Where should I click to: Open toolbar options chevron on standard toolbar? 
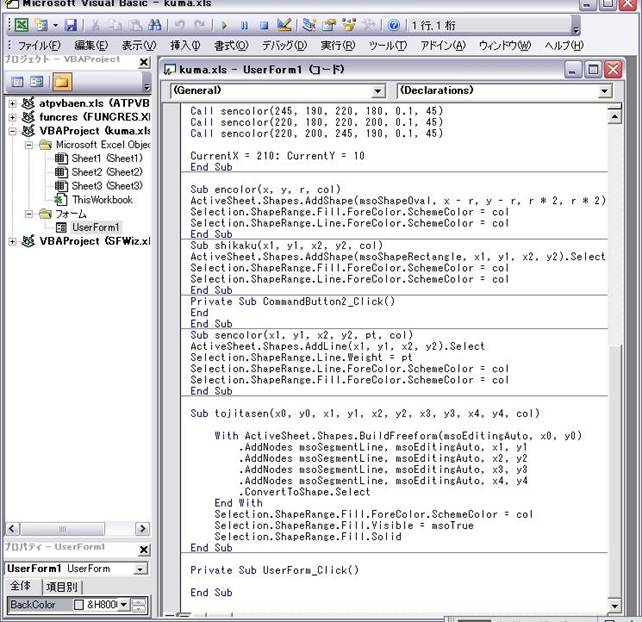click(x=576, y=25)
